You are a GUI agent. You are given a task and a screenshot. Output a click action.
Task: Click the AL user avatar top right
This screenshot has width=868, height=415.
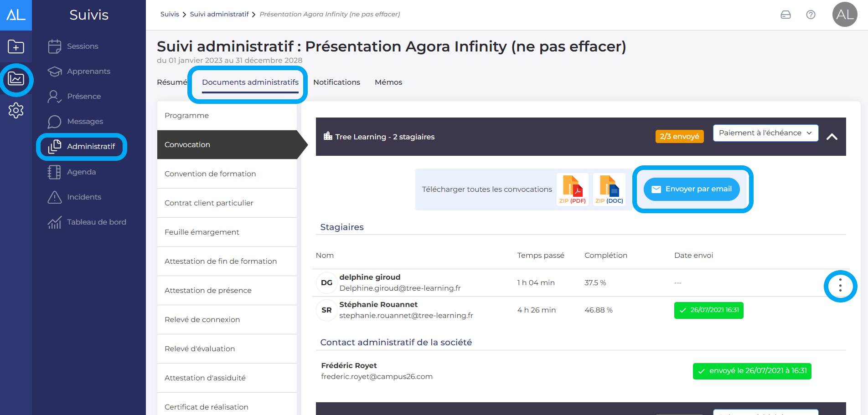click(844, 15)
